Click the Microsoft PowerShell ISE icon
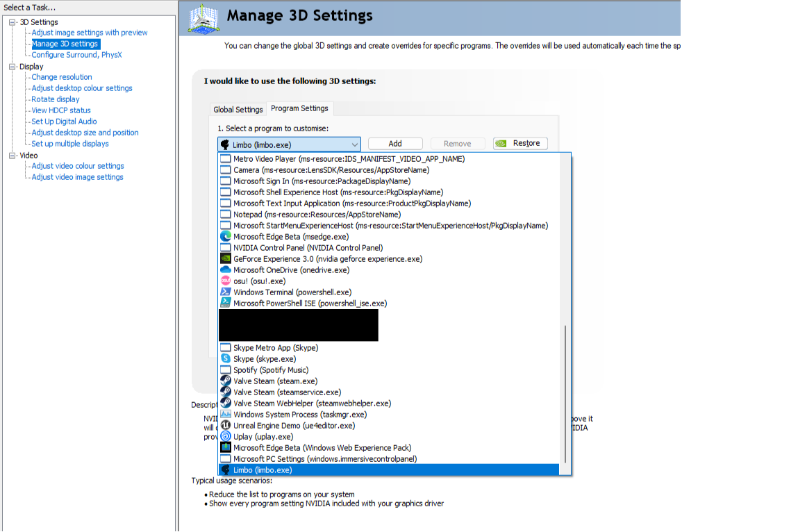The width and height of the screenshot is (798, 532). pos(226,303)
